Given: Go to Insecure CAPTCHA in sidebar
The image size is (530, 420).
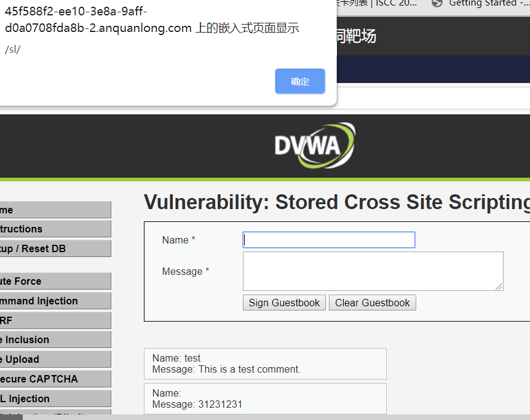Looking at the screenshot, I should pyautogui.click(x=55, y=379).
